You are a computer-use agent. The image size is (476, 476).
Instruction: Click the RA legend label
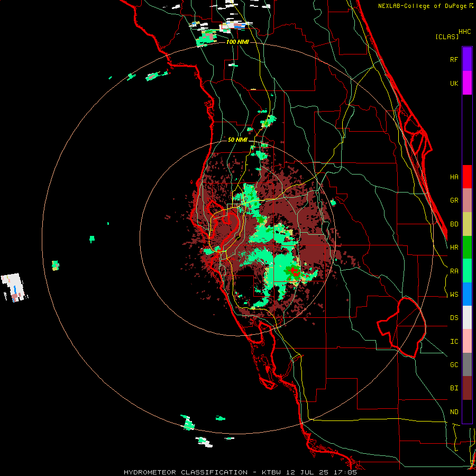click(454, 271)
